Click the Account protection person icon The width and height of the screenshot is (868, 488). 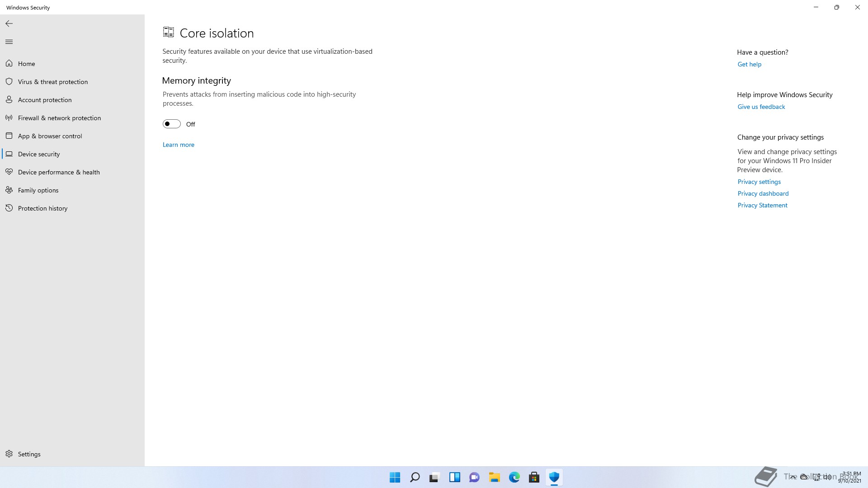pyautogui.click(x=9, y=99)
